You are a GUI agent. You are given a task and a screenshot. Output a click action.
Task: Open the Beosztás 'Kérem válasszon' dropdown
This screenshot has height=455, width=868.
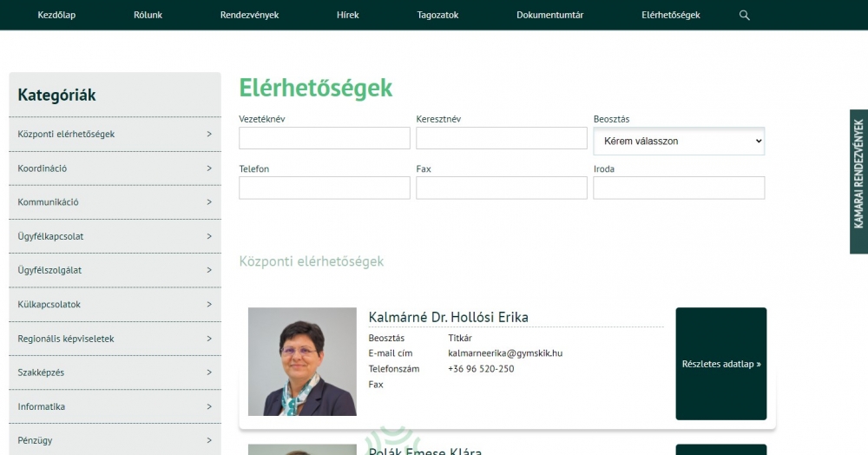679,142
